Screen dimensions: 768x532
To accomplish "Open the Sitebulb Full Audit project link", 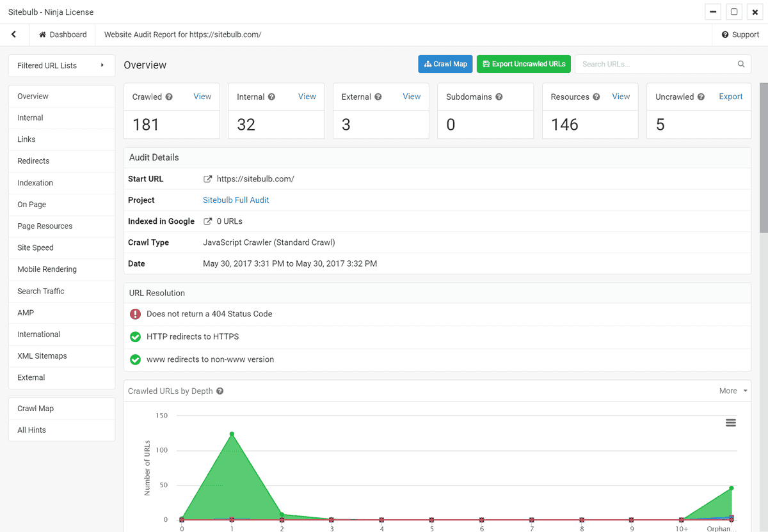I will click(236, 200).
